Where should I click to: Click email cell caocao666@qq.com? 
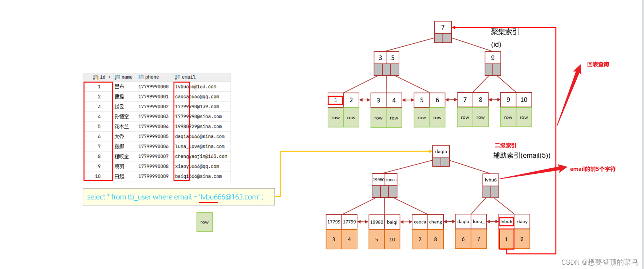click(x=197, y=97)
